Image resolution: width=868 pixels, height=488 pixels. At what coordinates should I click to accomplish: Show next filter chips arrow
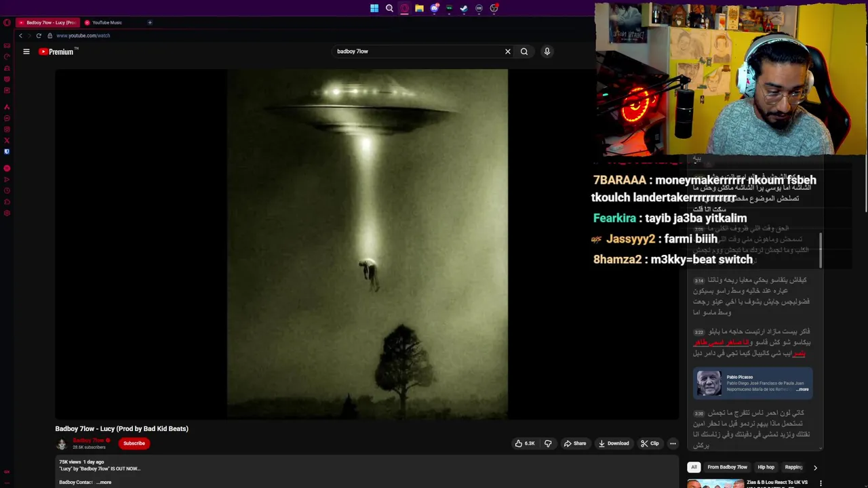pyautogui.click(x=815, y=467)
